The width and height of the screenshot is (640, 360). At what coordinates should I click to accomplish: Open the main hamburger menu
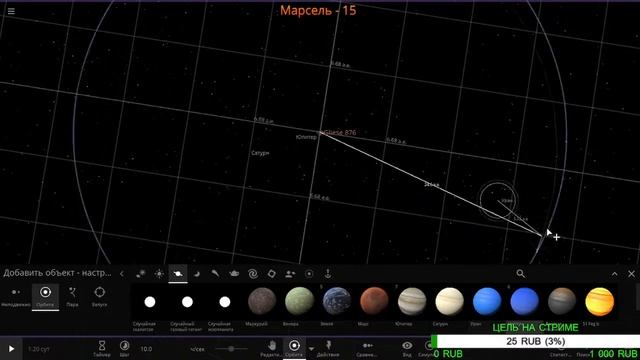(x=11, y=11)
